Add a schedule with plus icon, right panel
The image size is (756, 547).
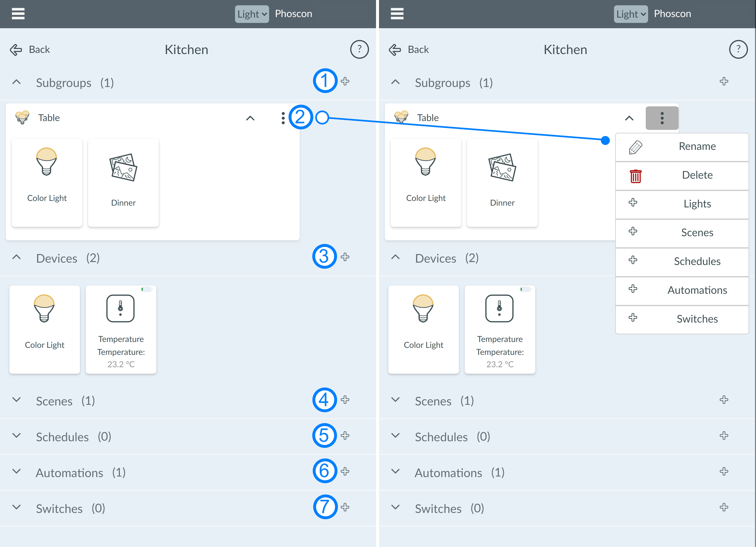coord(724,436)
